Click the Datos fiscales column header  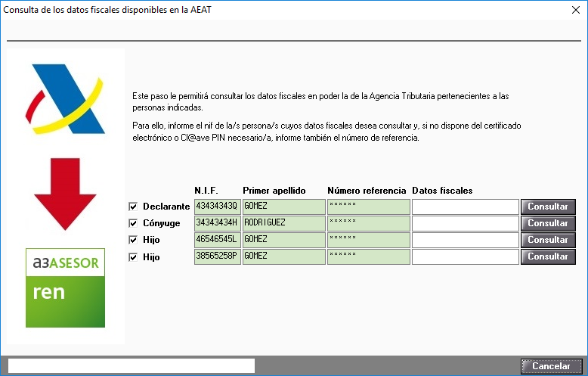click(x=442, y=190)
